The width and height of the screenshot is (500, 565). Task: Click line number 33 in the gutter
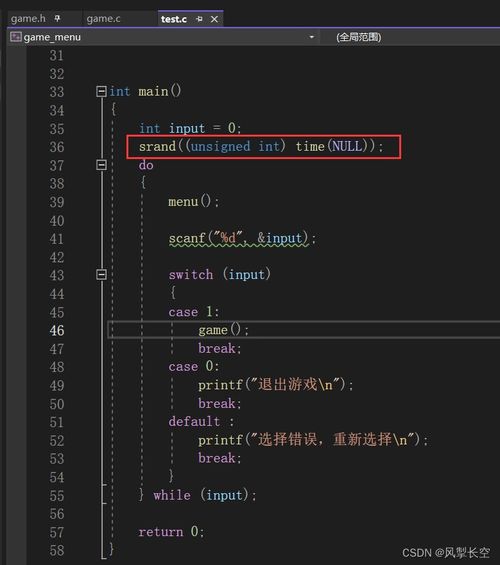click(x=57, y=92)
